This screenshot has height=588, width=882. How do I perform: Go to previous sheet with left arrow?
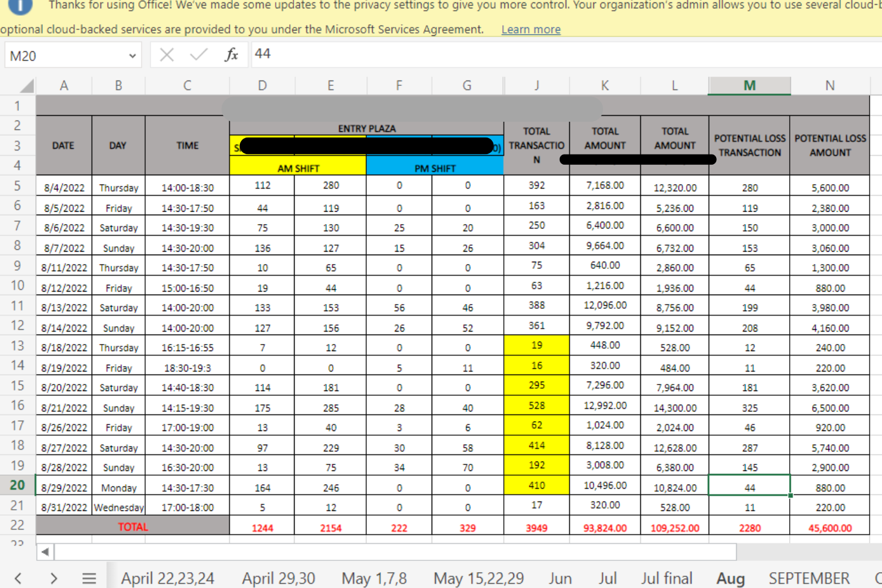tap(18, 579)
